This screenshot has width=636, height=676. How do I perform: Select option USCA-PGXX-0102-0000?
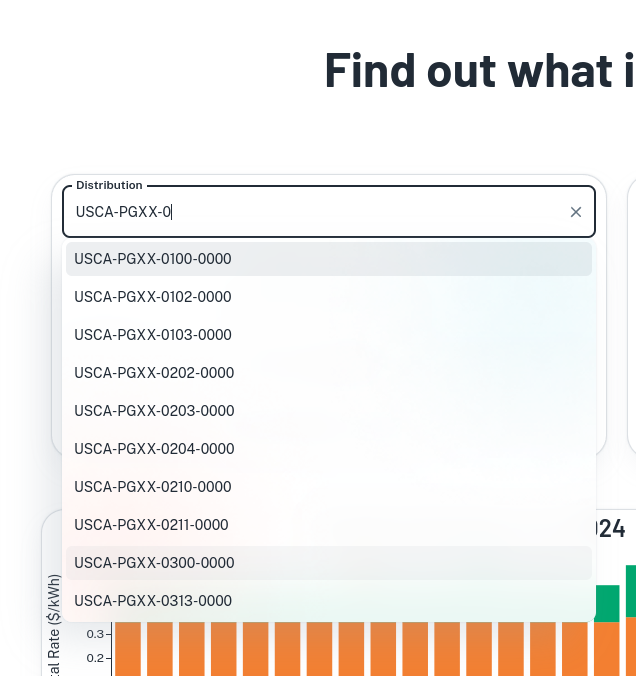[x=329, y=297]
